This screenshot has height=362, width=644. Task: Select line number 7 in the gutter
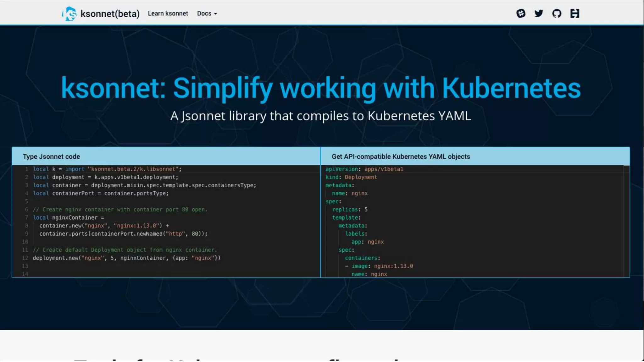point(26,217)
